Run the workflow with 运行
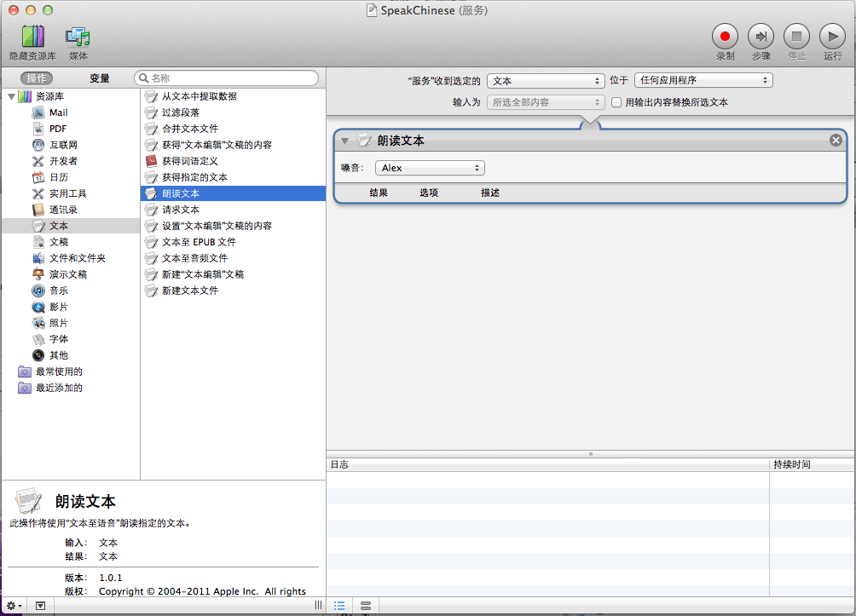Viewport: 856px width, 616px height. click(832, 37)
